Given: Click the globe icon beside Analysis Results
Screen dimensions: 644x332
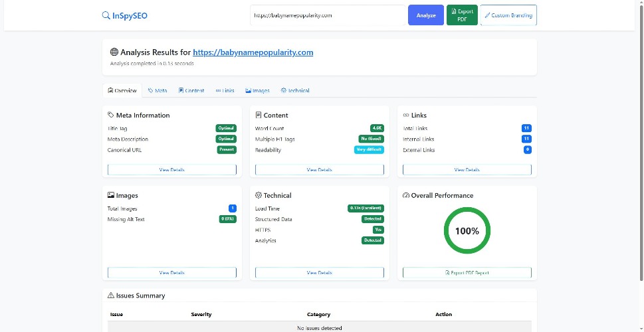Looking at the screenshot, I should [114, 52].
